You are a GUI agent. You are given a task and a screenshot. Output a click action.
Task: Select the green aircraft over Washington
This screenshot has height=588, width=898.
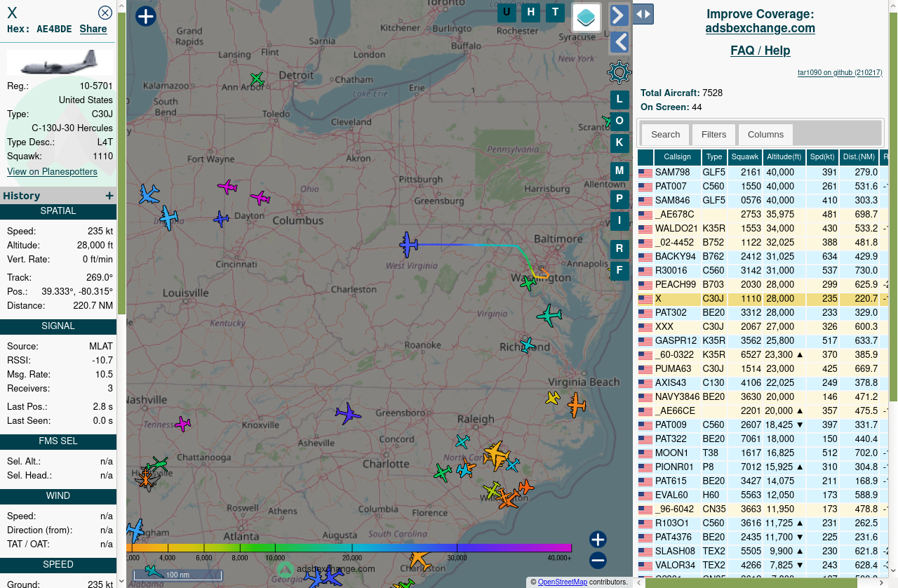pyautogui.click(x=528, y=283)
